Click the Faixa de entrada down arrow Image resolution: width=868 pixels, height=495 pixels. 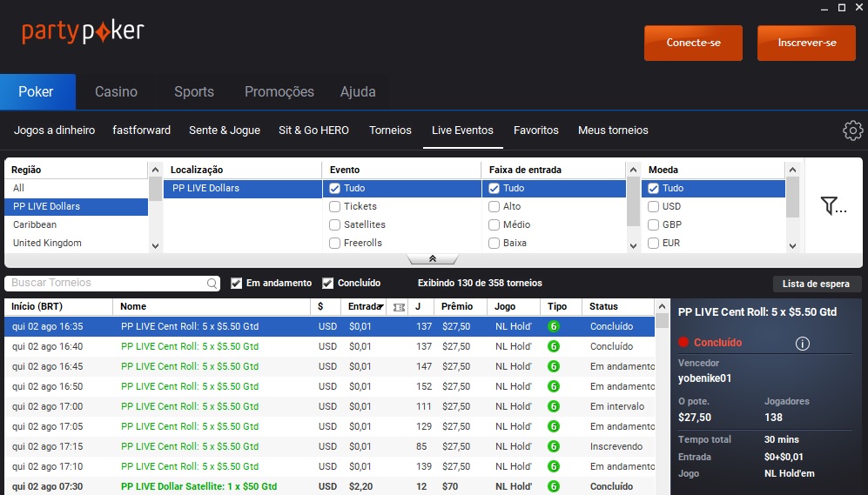point(633,246)
